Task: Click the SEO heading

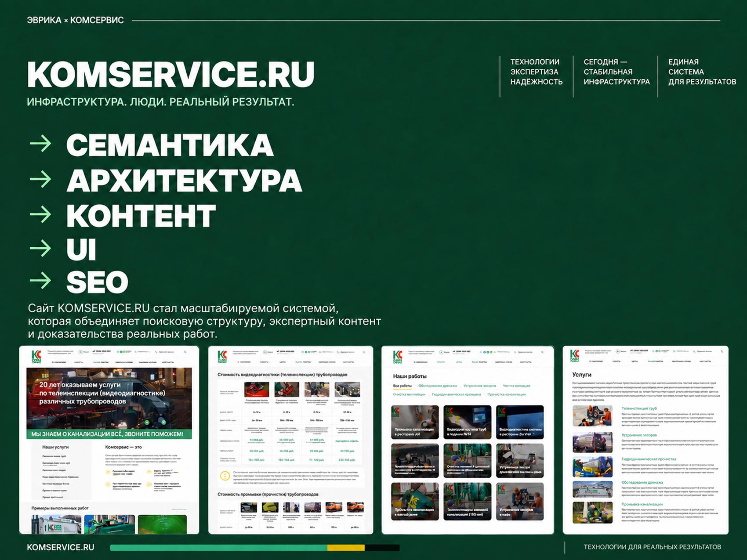Action: tap(97, 282)
